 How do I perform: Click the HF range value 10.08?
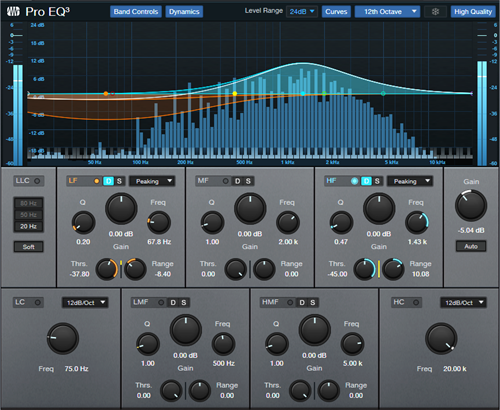point(421,274)
